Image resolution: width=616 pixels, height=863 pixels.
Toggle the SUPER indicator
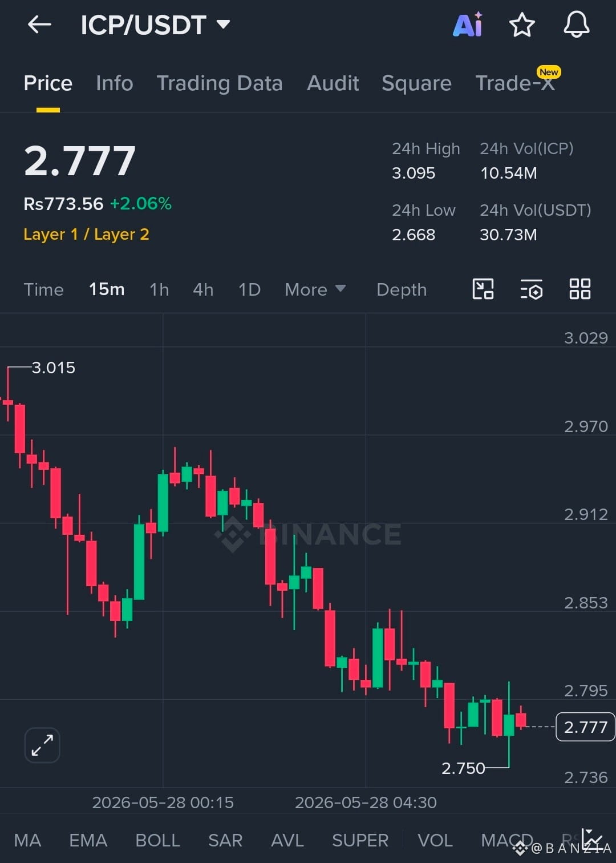click(x=360, y=840)
